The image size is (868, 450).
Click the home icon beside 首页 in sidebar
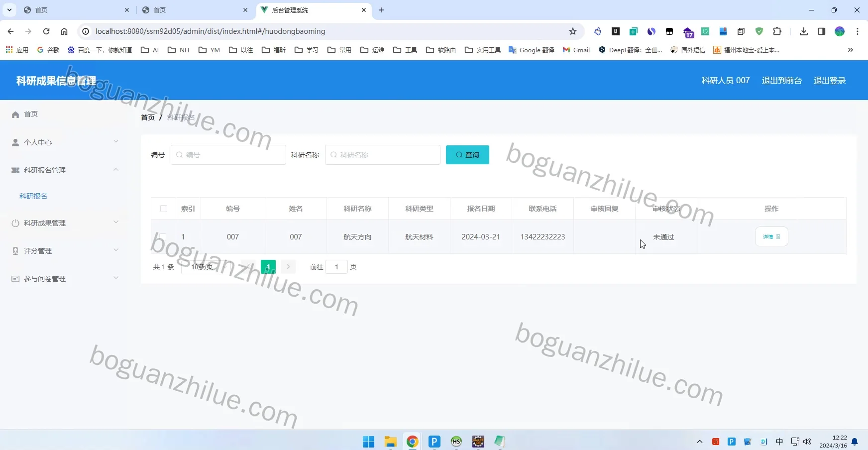point(15,114)
